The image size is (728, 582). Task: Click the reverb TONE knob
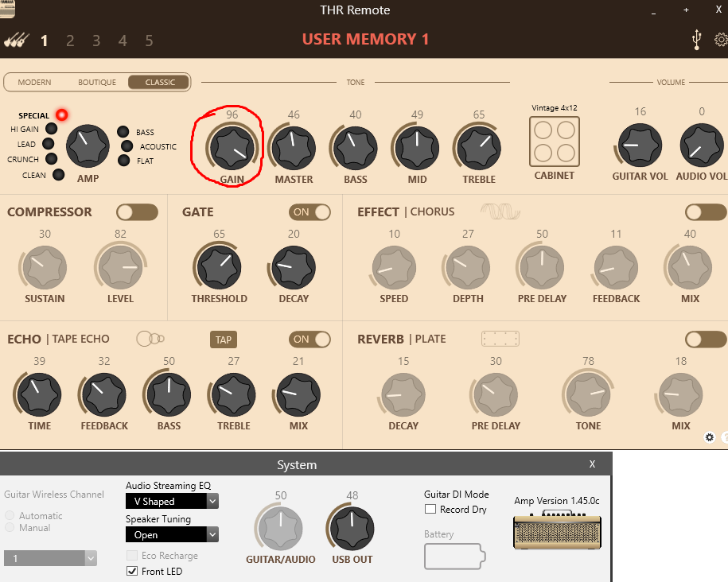[588, 394]
